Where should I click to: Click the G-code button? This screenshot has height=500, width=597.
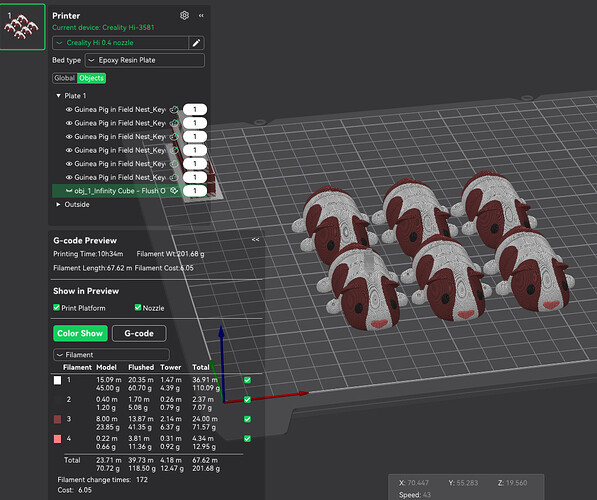pyautogui.click(x=139, y=334)
